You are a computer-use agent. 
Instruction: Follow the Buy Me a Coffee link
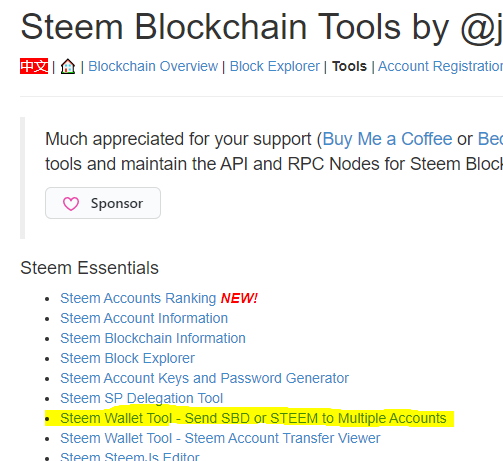[387, 139]
